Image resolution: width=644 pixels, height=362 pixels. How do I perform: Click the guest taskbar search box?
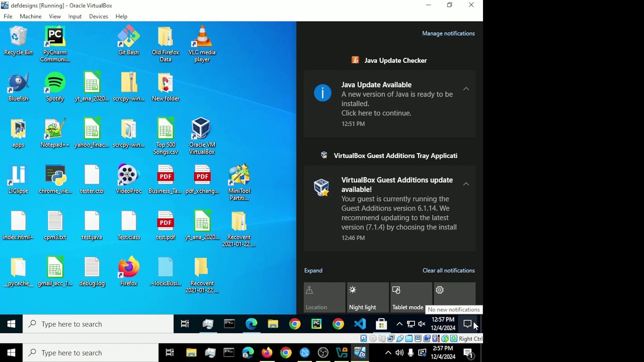[x=99, y=324]
